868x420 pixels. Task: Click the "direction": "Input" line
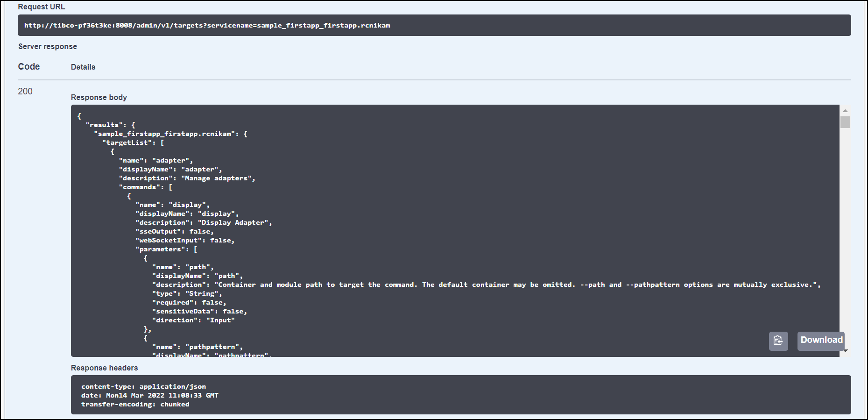pyautogui.click(x=193, y=320)
